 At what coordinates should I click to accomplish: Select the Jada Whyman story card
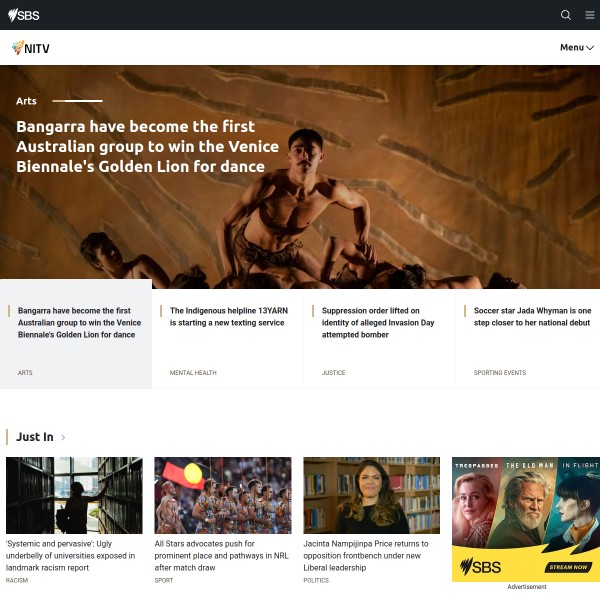528,339
